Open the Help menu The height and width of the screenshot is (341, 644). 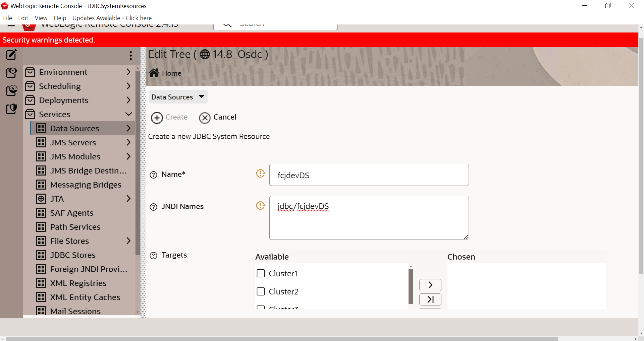coord(60,18)
